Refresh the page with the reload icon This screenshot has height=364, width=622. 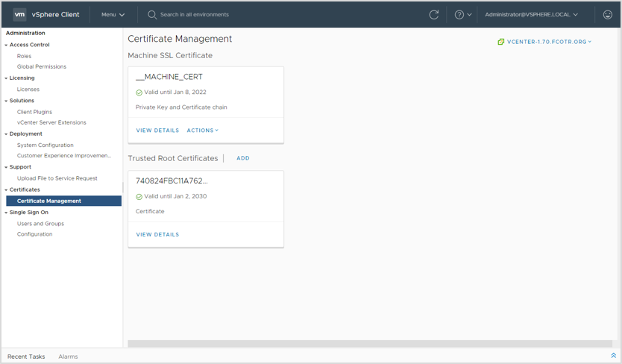(x=434, y=15)
